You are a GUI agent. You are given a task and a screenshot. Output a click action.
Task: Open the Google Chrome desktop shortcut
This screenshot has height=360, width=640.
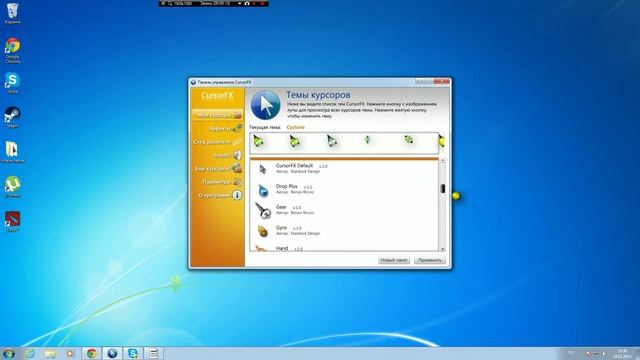[12, 50]
